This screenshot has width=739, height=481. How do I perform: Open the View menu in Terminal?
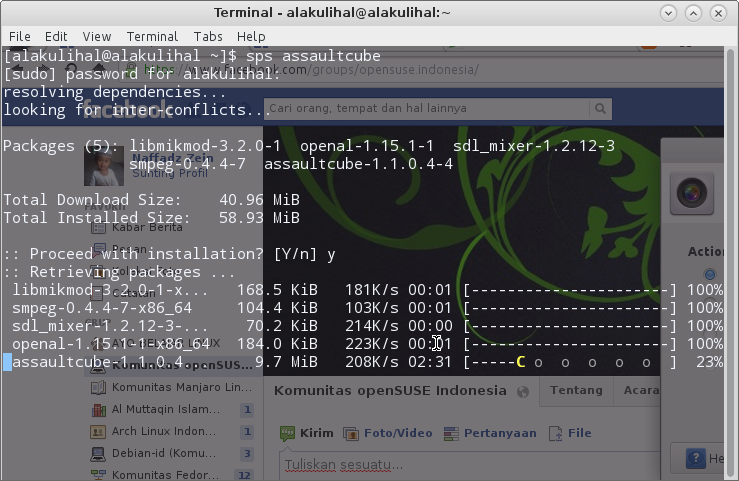(x=97, y=36)
